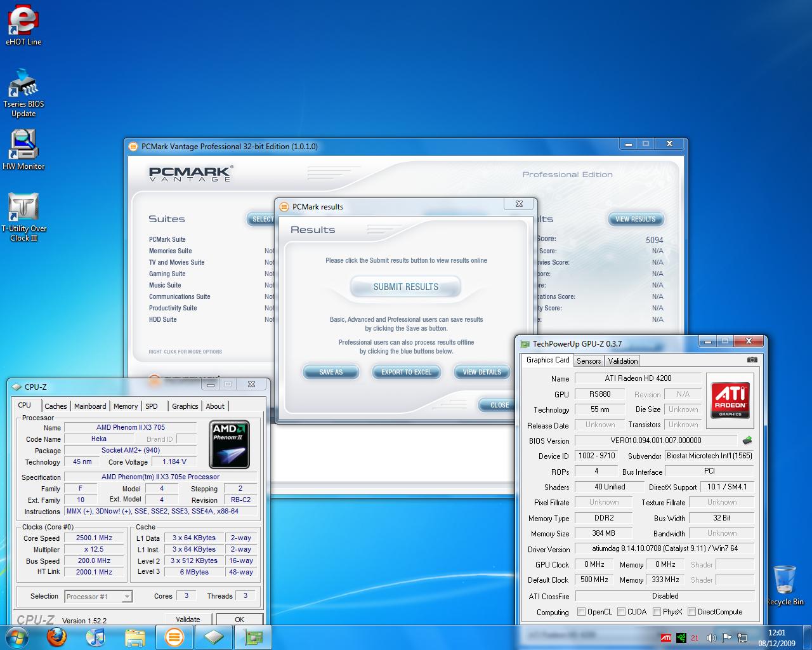
Task: Click the Subvendor field Biostar Microtech
Action: click(x=709, y=456)
